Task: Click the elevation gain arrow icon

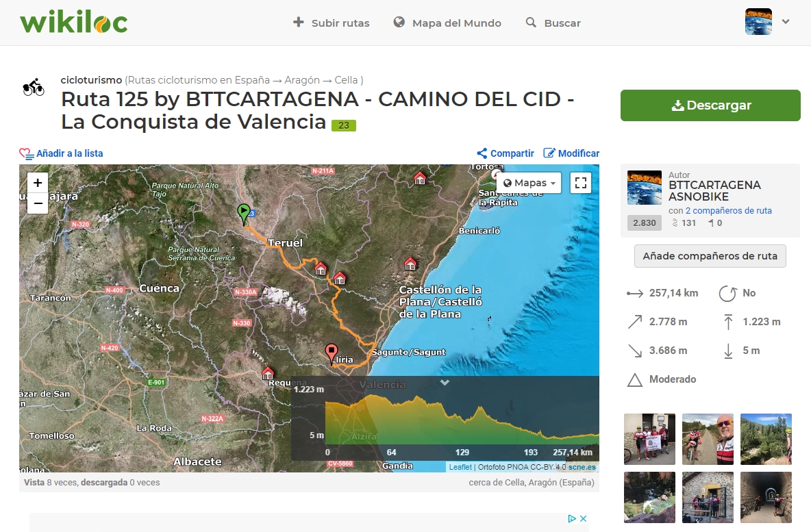Action: pos(635,322)
